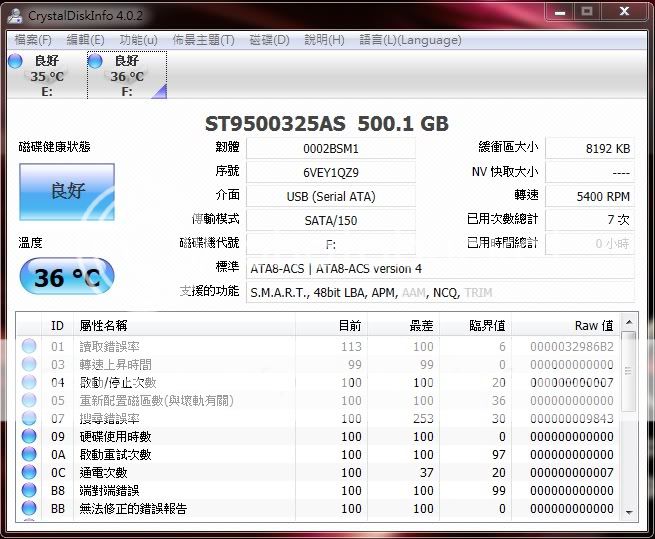Select the 通電次數 attribute row

(318, 472)
